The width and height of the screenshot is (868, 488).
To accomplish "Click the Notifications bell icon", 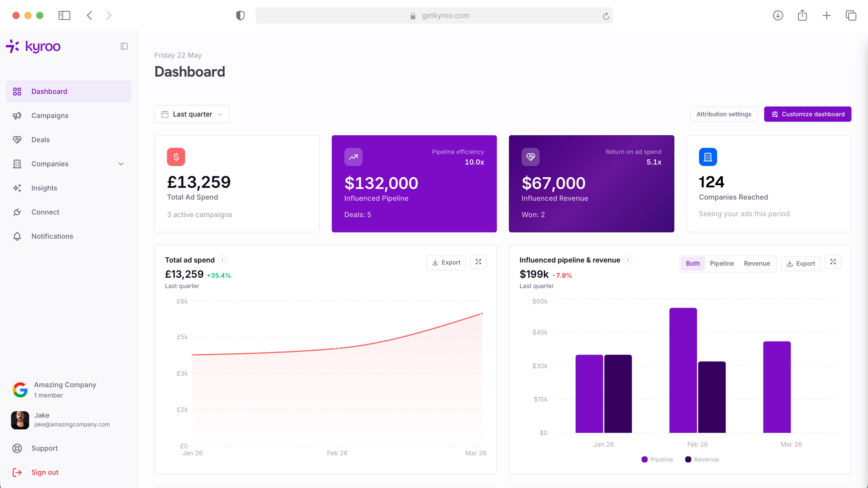I will (17, 236).
